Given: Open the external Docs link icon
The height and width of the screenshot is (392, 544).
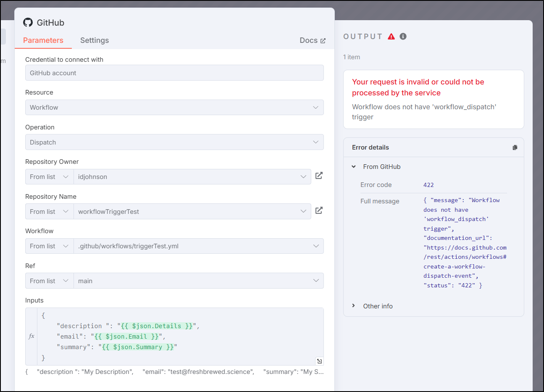Looking at the screenshot, I should tap(323, 41).
